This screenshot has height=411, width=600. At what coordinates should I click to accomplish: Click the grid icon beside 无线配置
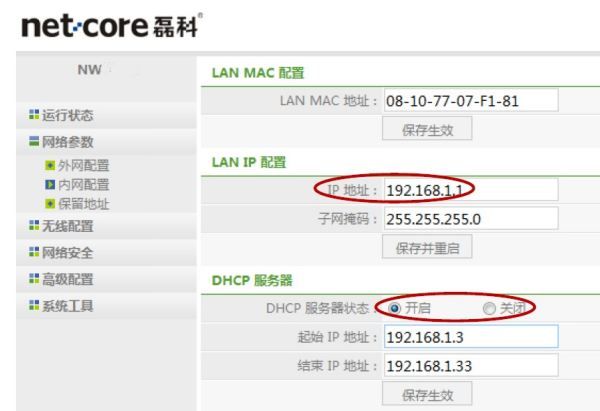tap(34, 225)
